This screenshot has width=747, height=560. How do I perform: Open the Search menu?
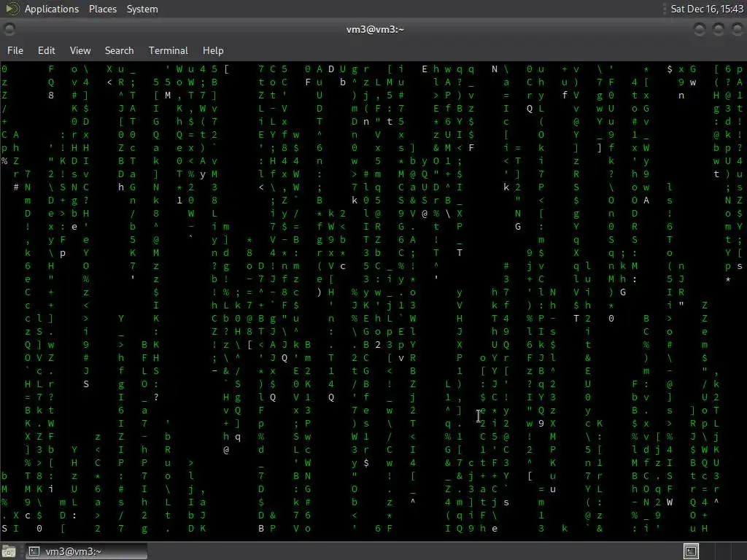tap(119, 50)
